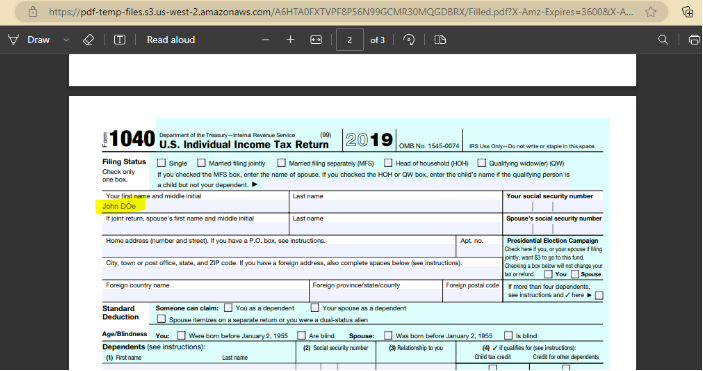Check Your spouse as a dependent box
The height and width of the screenshot is (371, 703).
click(315, 308)
